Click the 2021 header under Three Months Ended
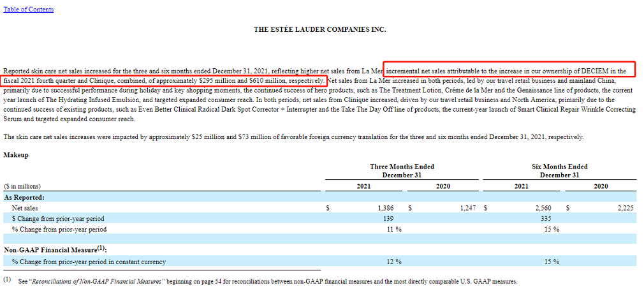This screenshot has height=296, width=644. point(363,186)
